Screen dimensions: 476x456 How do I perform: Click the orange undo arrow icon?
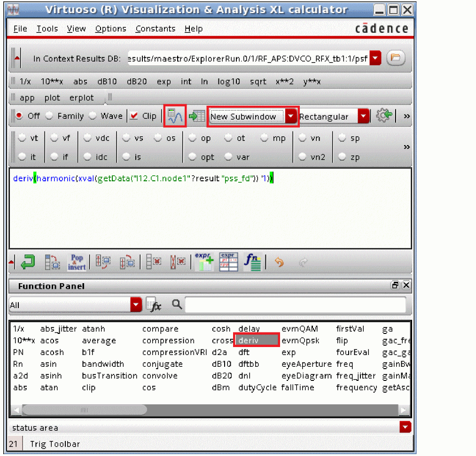[279, 263]
